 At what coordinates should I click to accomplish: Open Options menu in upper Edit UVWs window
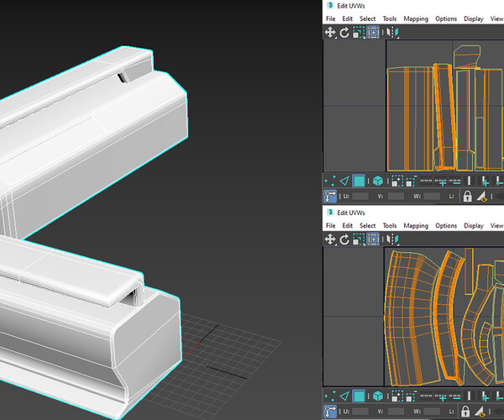(446, 18)
